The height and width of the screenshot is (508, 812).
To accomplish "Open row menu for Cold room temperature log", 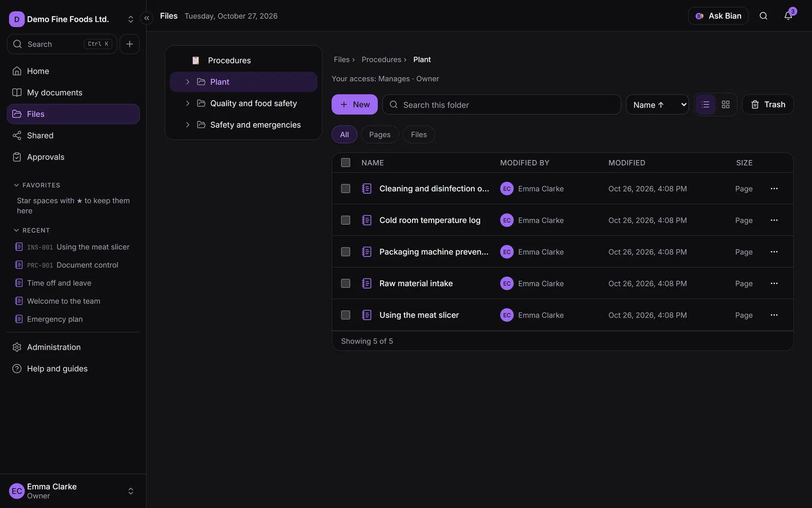I will 774,220.
